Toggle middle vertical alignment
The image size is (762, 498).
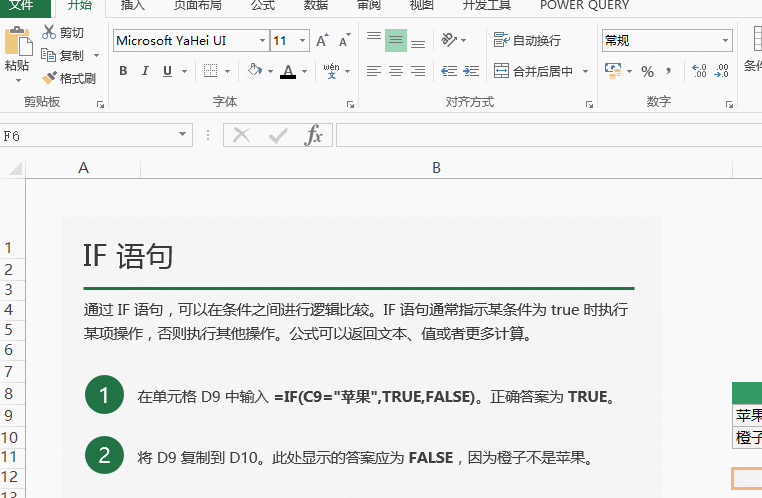pos(396,40)
